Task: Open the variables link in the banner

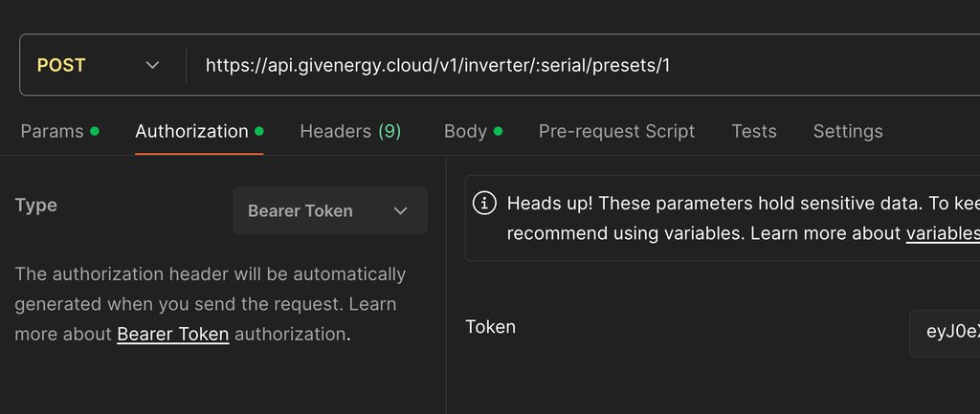Action: point(943,233)
